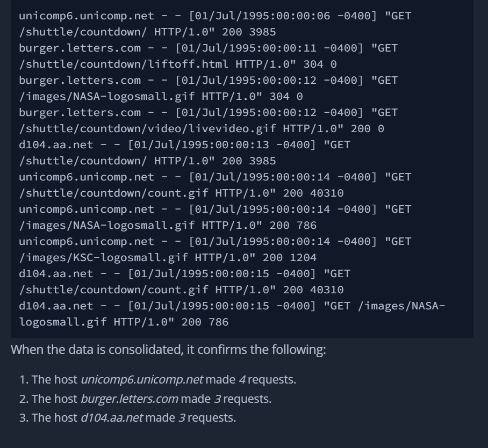Click the byte count 1204 in the log
This screenshot has width=488, height=448.
point(303,258)
